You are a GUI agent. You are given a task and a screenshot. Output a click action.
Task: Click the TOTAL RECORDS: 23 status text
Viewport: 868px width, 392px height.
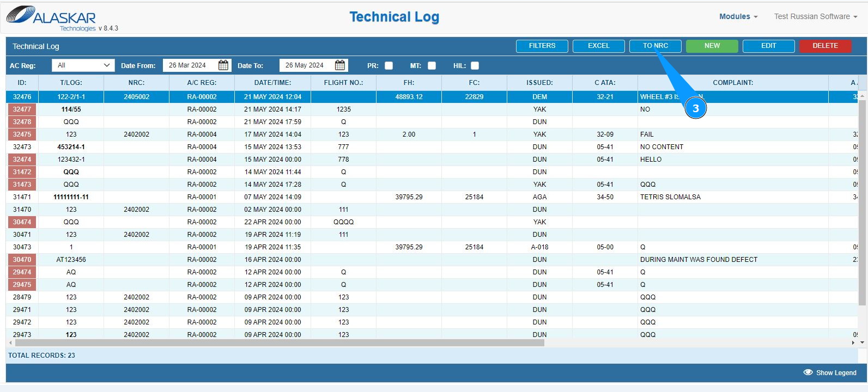click(x=41, y=356)
